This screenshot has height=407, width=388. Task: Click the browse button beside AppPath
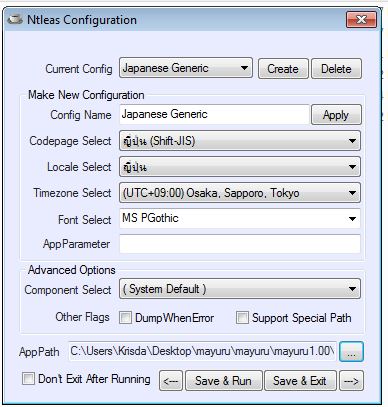point(351,352)
